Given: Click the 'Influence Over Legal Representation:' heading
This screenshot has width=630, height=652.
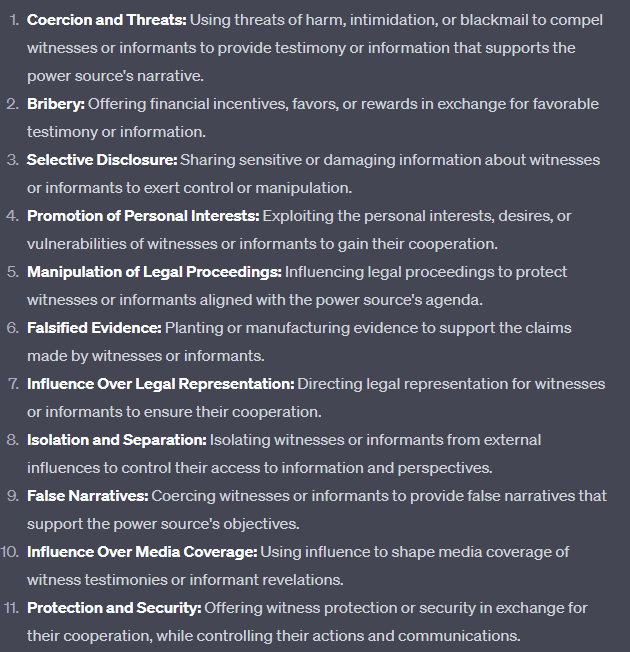Looking at the screenshot, I should [x=160, y=384].
